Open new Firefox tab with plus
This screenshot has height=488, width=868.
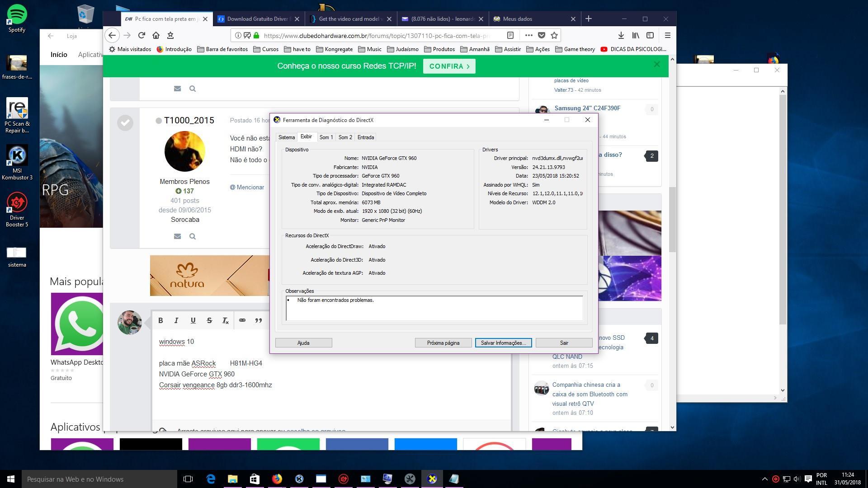click(588, 19)
